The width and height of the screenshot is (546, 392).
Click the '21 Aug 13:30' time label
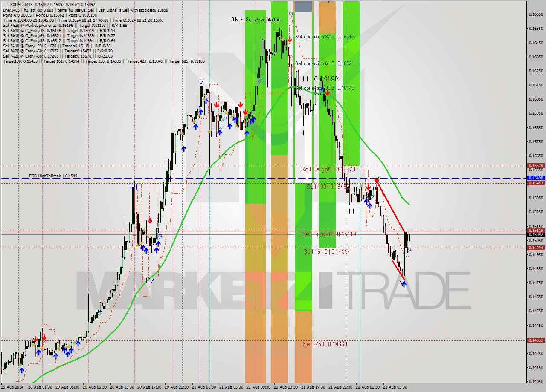(286, 387)
